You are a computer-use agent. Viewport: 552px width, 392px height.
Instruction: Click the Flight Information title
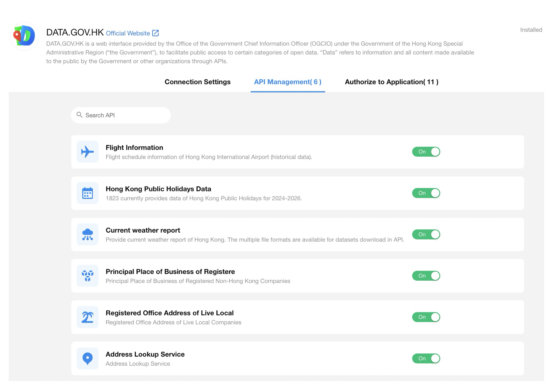point(134,148)
